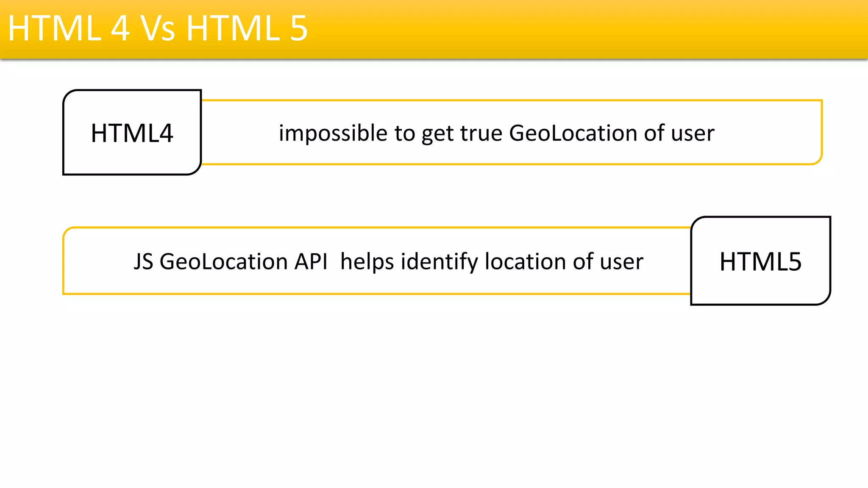
Task: Click the word 'true' in the HTML4 description
Action: click(x=481, y=133)
